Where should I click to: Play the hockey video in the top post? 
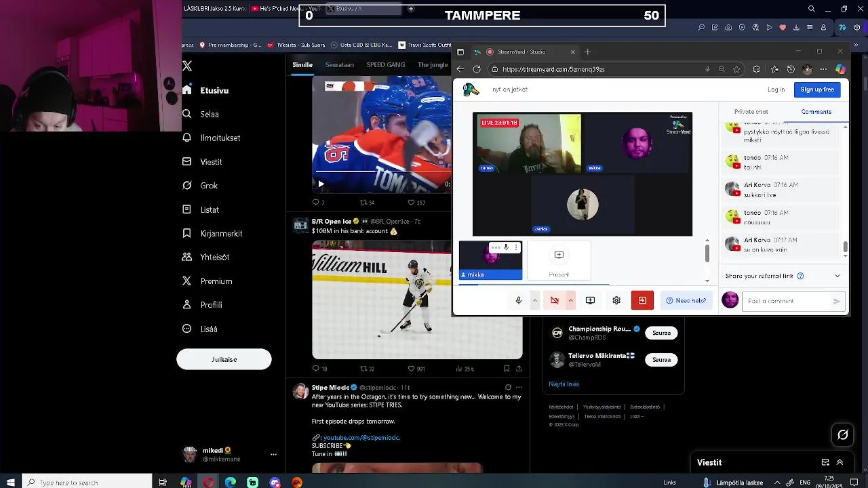tap(321, 184)
